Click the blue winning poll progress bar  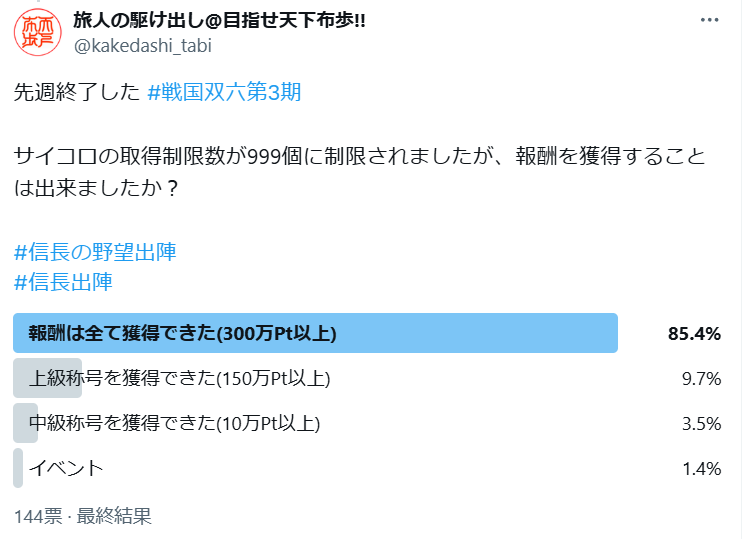315,333
